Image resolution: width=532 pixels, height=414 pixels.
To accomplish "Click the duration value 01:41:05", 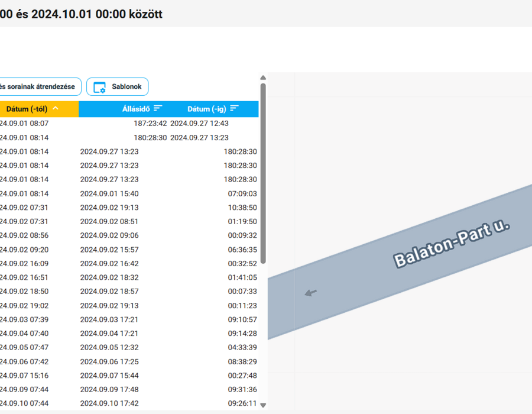I will click(242, 277).
